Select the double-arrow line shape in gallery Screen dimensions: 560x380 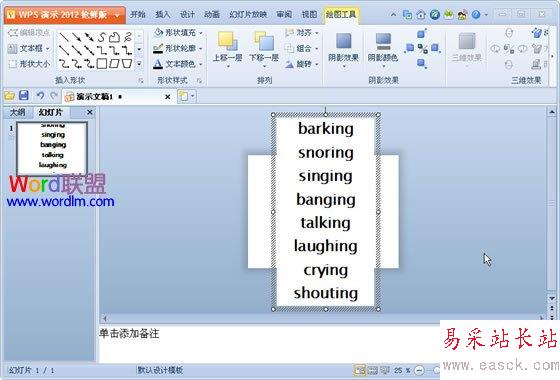click(x=89, y=36)
